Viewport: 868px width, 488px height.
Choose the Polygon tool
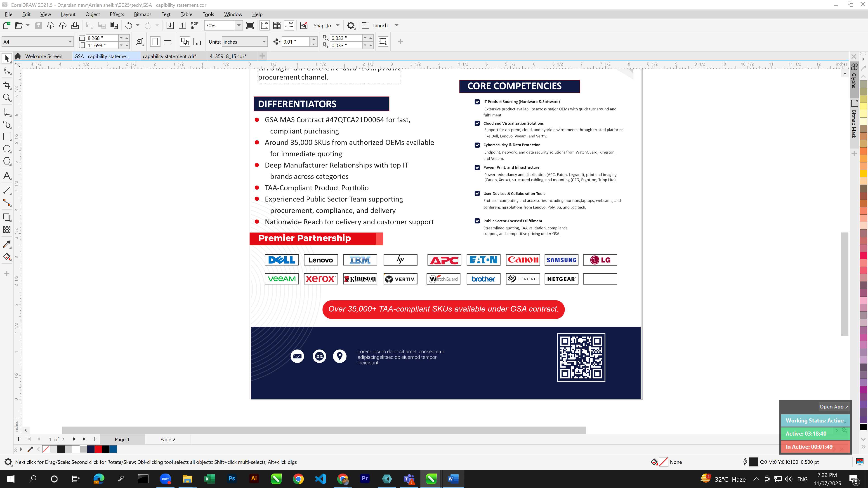pos(7,161)
